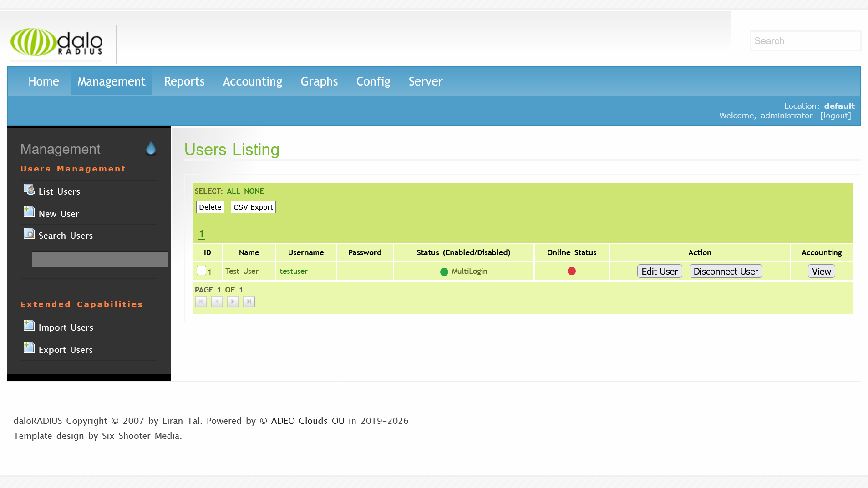Go to last page arrow button
This screenshot has width=868, height=488.
(249, 302)
